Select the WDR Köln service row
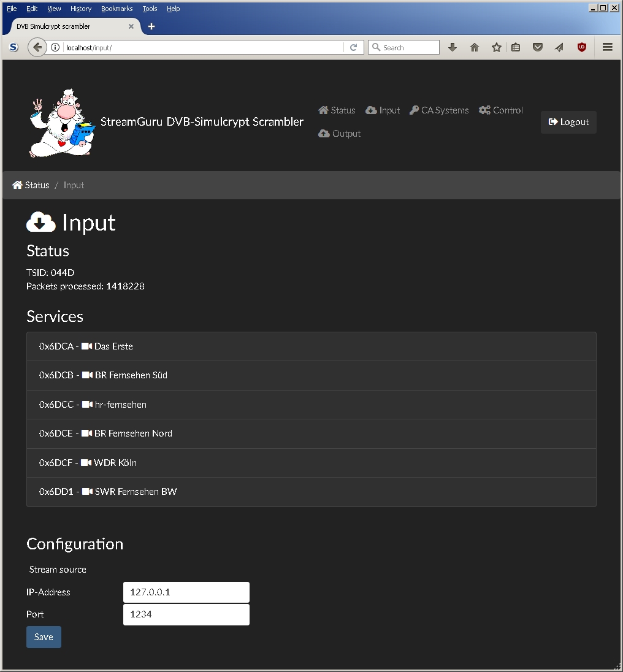623x672 pixels. (311, 463)
